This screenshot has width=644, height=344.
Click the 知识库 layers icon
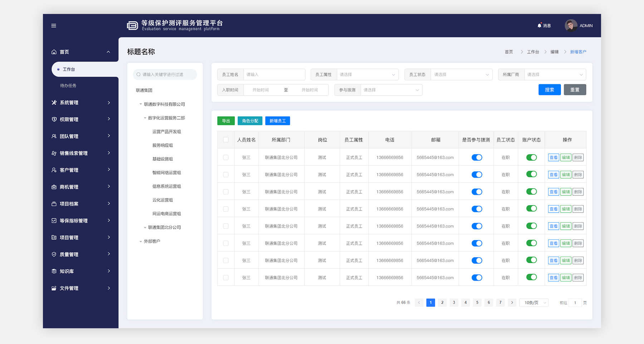coord(54,271)
